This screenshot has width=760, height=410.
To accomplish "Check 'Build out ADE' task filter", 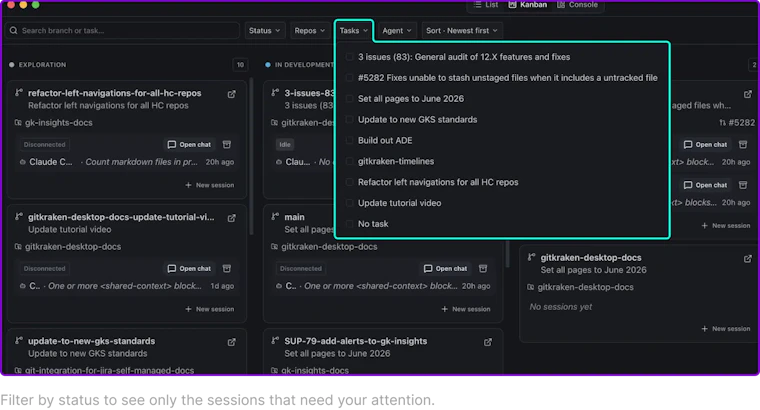I will (349, 140).
